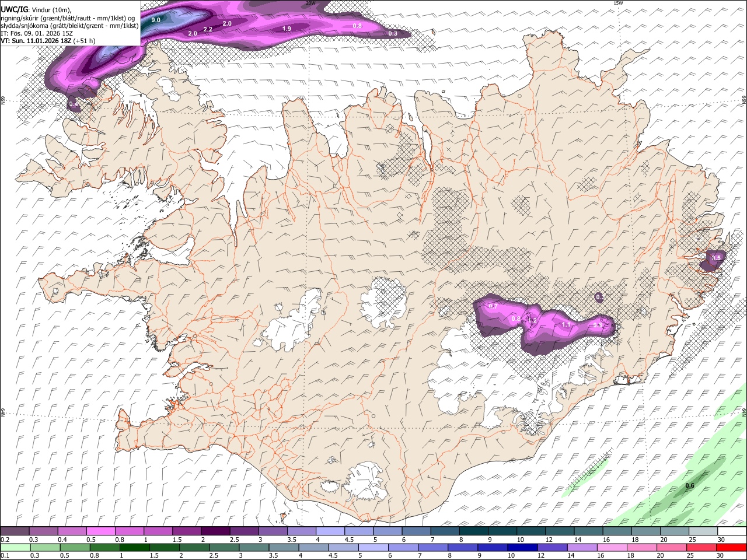The width and height of the screenshot is (747, 560).
Task: Pick the dusky plum 0.2 swatch in snow legend
Action: tap(15, 531)
